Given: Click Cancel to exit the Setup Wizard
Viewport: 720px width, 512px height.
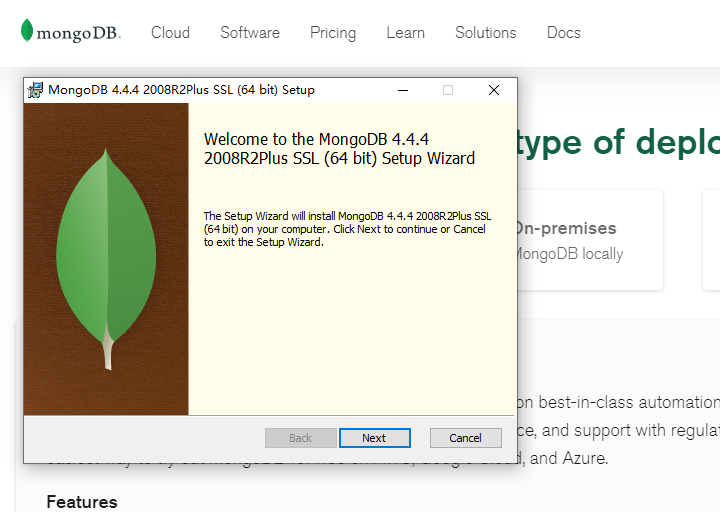Looking at the screenshot, I should tap(466, 438).
